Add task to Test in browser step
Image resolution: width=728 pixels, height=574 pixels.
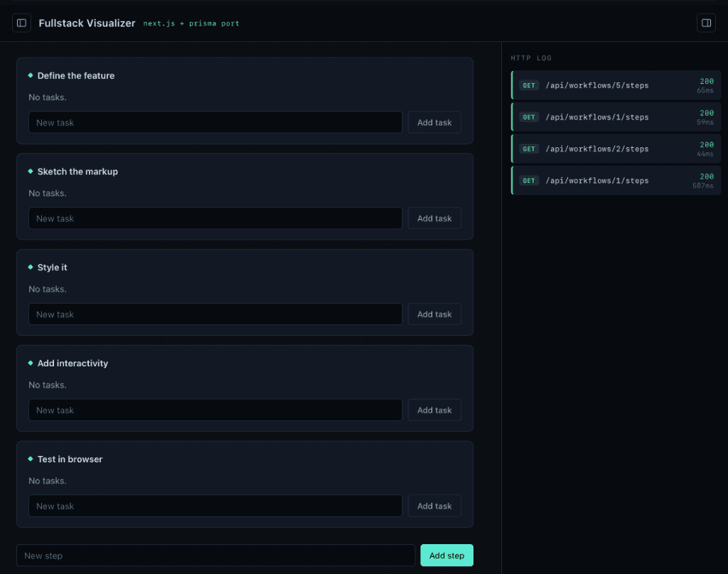tap(434, 506)
